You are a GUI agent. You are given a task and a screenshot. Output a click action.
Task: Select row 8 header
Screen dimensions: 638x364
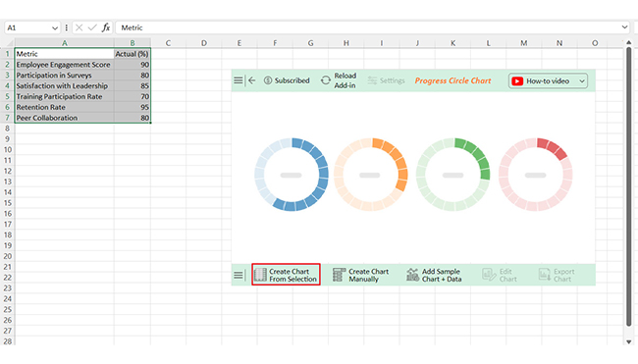7,129
